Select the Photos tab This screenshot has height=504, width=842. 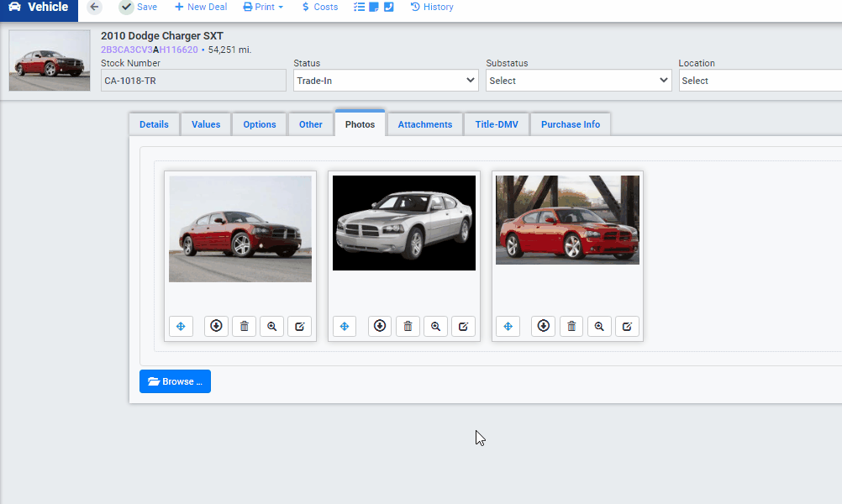pyautogui.click(x=360, y=124)
